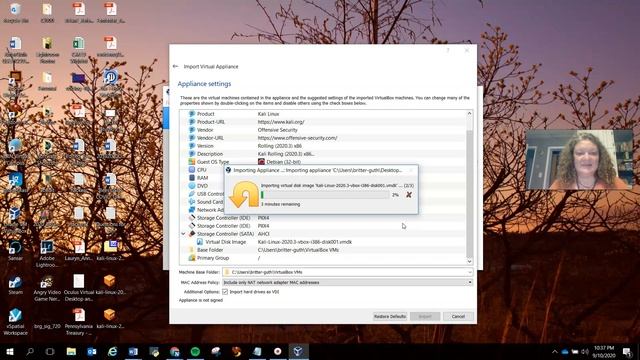640x360 pixels.
Task: Click the volume tray icon
Action: [585, 351]
